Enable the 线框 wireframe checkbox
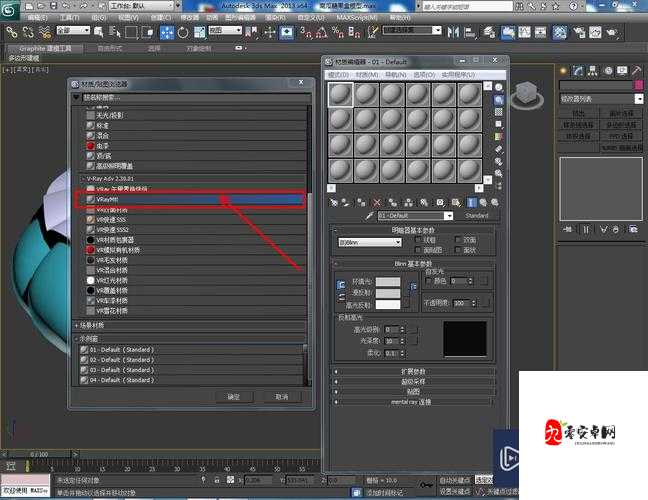This screenshot has height=500, width=648. (x=418, y=240)
